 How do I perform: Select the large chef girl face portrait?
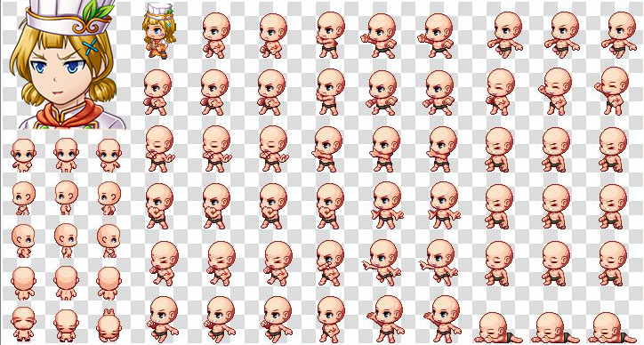[x=68, y=65]
